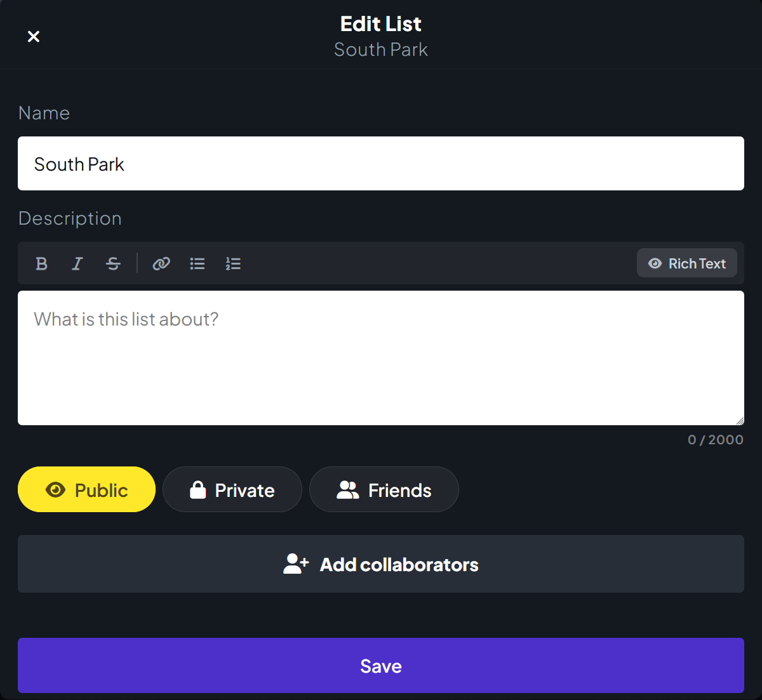Set list visibility to Public
762x700 pixels.
coord(86,489)
